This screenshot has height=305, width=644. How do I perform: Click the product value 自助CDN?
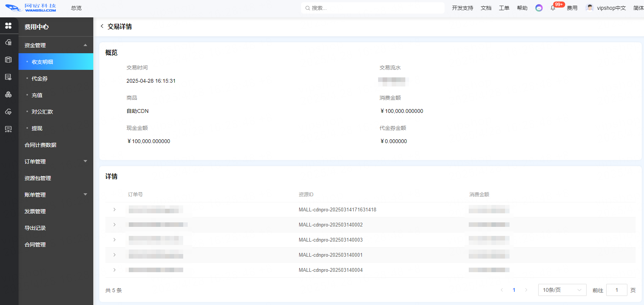[x=137, y=111]
